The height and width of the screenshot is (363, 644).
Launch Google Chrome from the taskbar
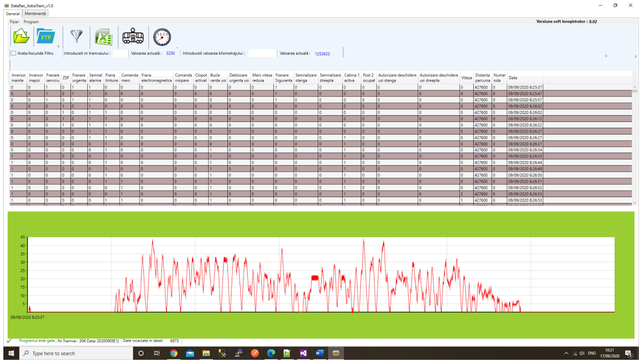pyautogui.click(x=174, y=353)
